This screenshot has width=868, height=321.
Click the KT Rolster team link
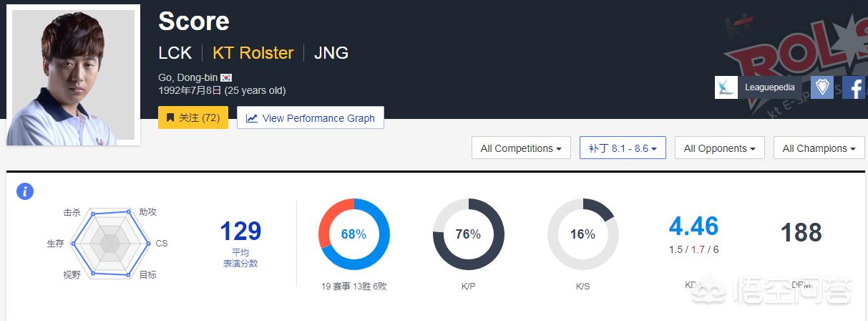(x=253, y=53)
